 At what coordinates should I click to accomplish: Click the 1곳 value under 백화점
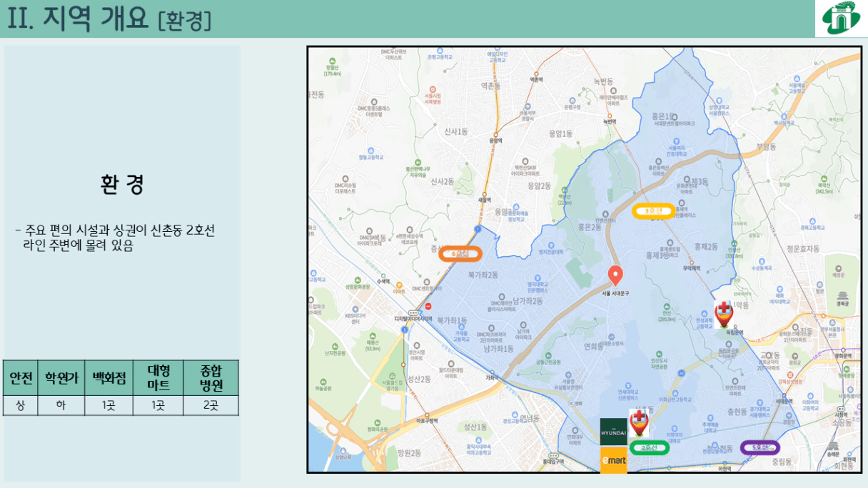click(108, 405)
